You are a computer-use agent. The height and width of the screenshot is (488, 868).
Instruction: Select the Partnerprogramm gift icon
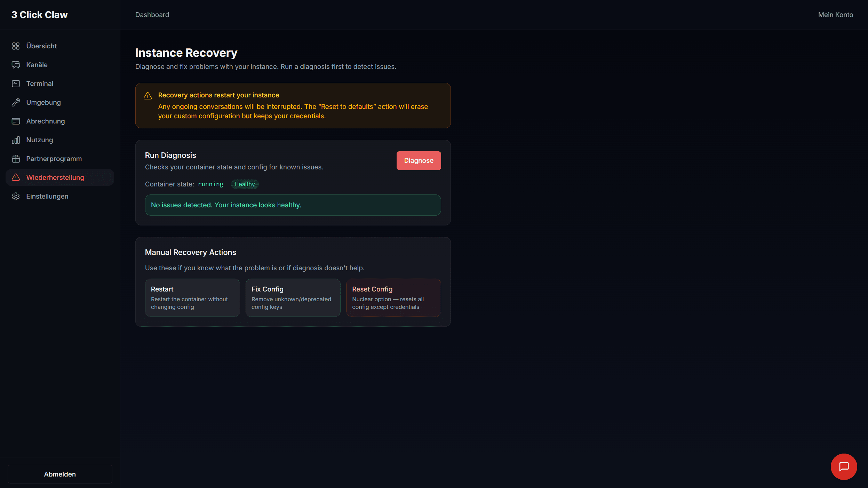click(x=16, y=159)
